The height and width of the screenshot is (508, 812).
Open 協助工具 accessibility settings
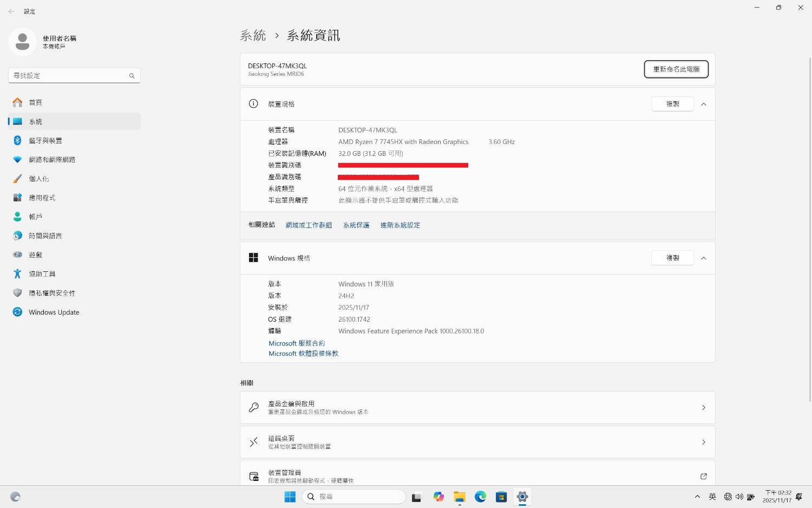click(x=42, y=274)
